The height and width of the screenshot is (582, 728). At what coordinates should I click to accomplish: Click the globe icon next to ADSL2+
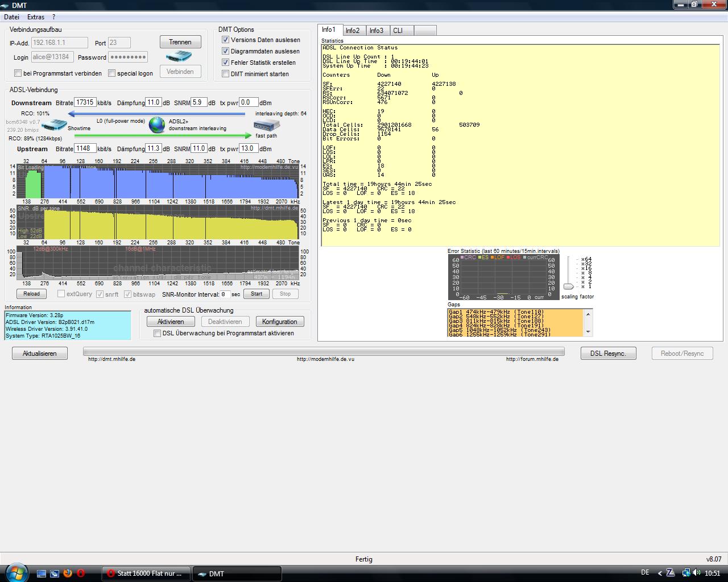tap(157, 124)
